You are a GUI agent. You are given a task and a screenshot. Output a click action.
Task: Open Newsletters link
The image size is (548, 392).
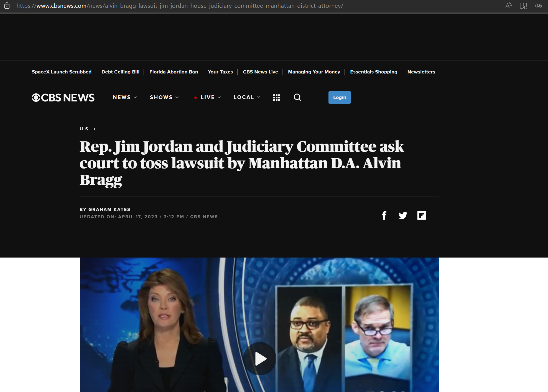421,72
